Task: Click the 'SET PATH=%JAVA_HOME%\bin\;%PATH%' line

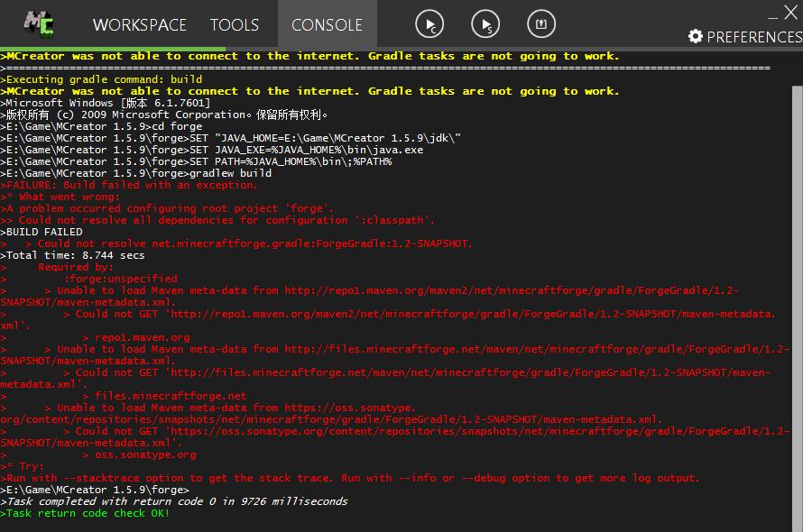Action: click(196, 161)
